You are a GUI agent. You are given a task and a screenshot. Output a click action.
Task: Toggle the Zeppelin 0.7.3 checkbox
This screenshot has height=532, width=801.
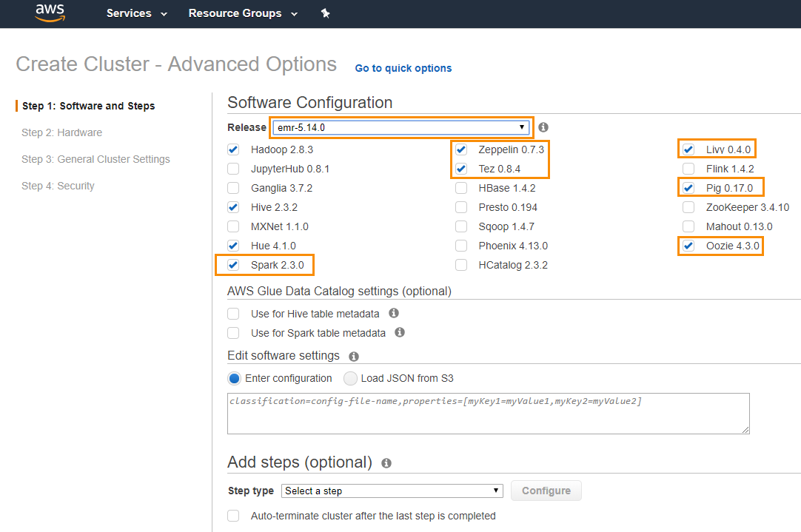[461, 149]
